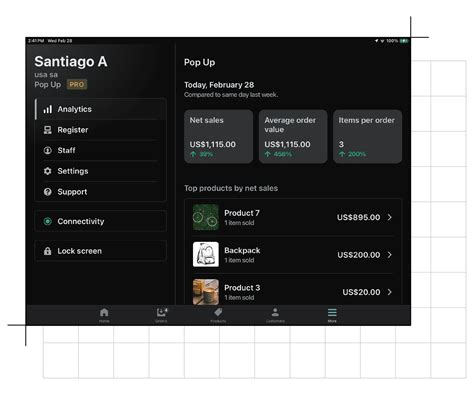Expand Backpack details with its chevron

390,255
